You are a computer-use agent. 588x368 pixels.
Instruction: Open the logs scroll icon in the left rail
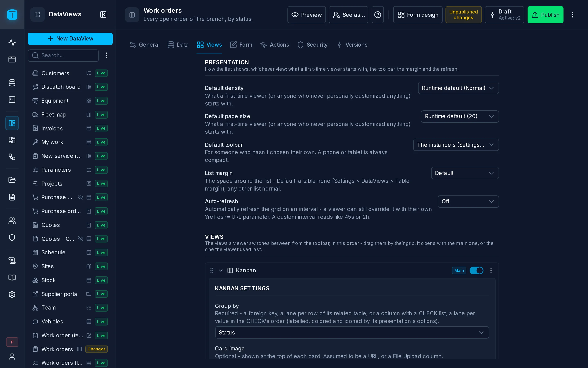coord(12,261)
